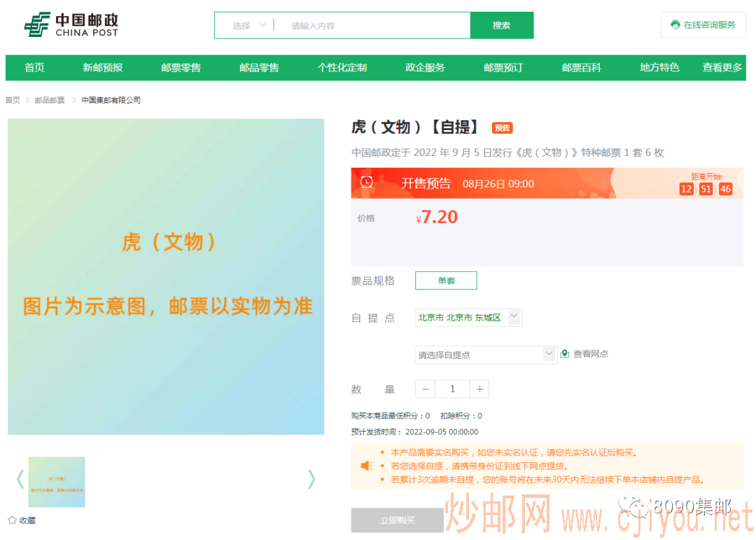Open 在线咨询服务 online support
756x540 pixels.
[703, 24]
